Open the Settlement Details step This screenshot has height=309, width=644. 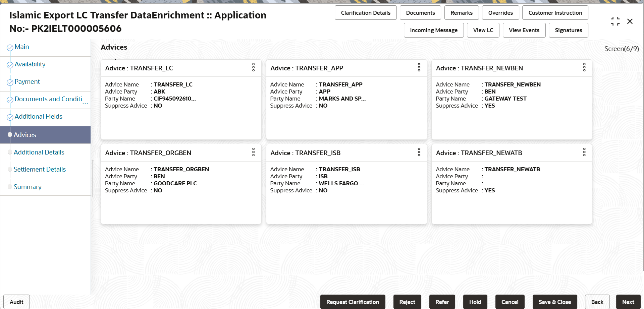(40, 170)
